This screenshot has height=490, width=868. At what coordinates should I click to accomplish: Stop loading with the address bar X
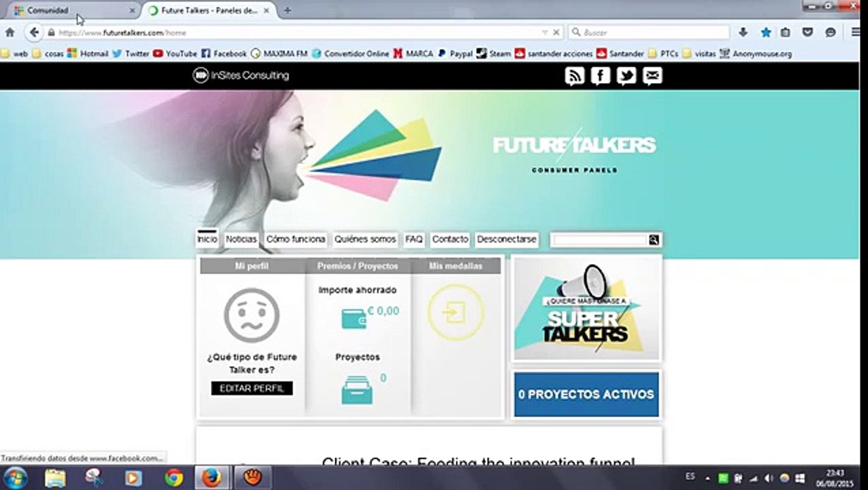tap(556, 32)
